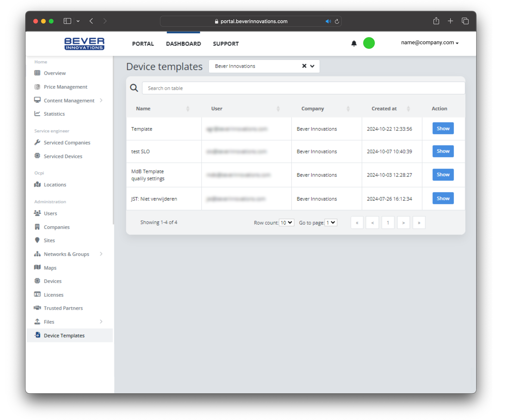The image size is (528, 420).
Task: Click the Serviced Companies wrench icon
Action: coord(37,142)
